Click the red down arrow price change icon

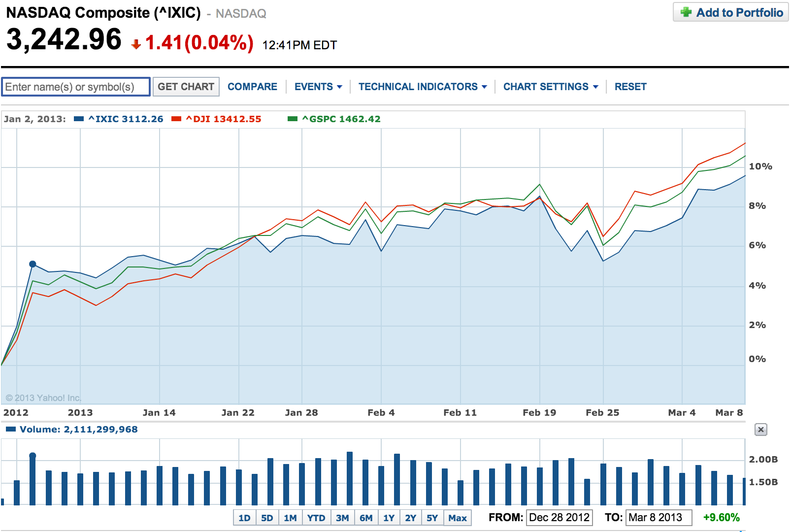[x=136, y=45]
